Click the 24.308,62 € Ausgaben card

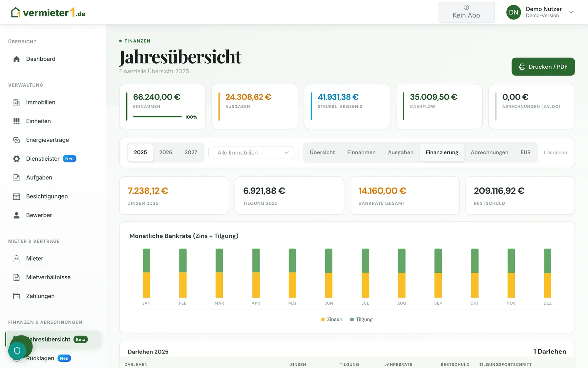pyautogui.click(x=255, y=106)
